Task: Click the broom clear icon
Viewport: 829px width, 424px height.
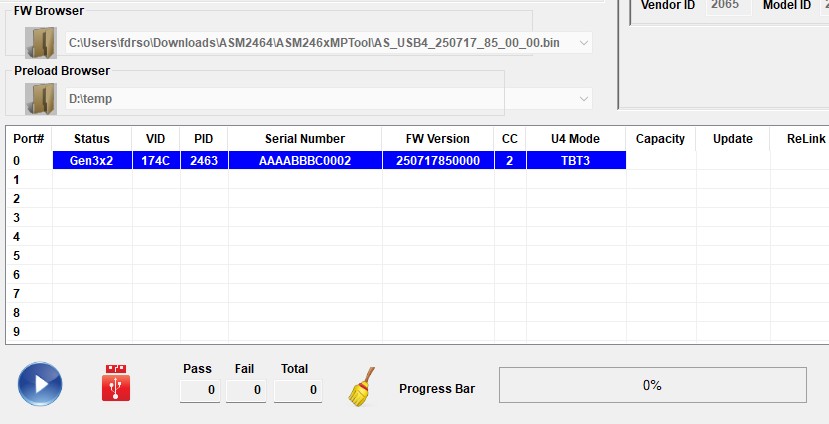Action: point(362,386)
